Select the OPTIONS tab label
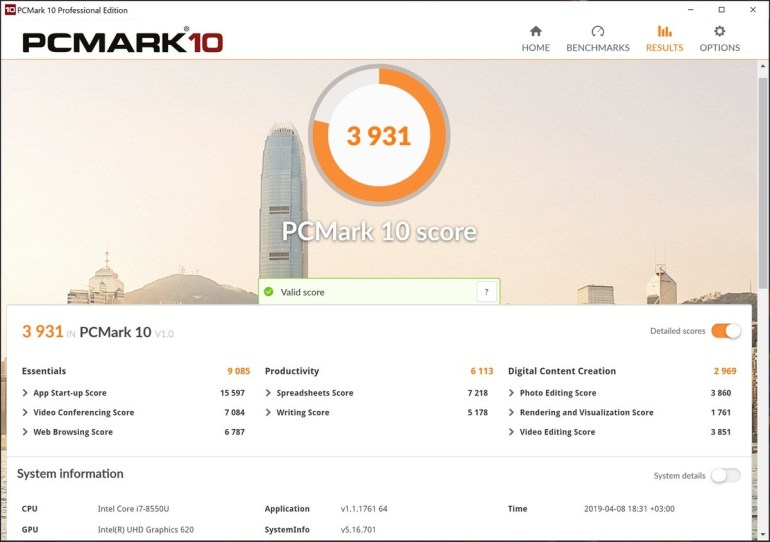770x542 pixels. 719,47
